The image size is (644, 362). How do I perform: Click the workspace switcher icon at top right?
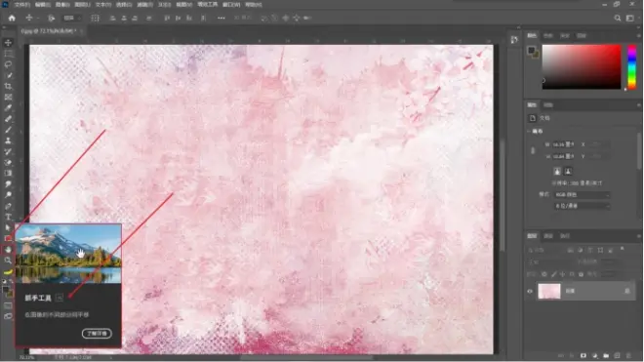(630, 19)
